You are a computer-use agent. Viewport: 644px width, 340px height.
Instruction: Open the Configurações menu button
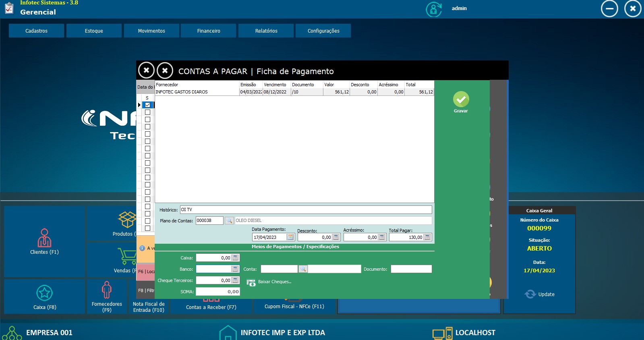pos(323,31)
